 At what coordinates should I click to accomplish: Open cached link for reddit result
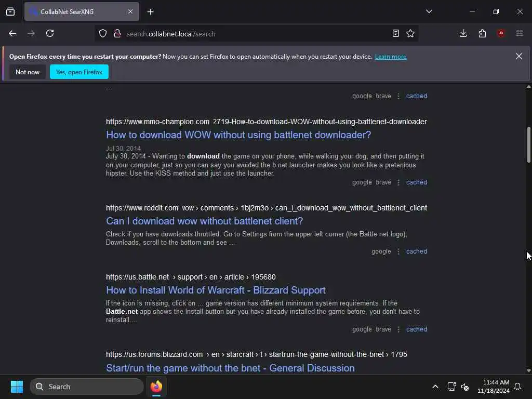(x=417, y=252)
